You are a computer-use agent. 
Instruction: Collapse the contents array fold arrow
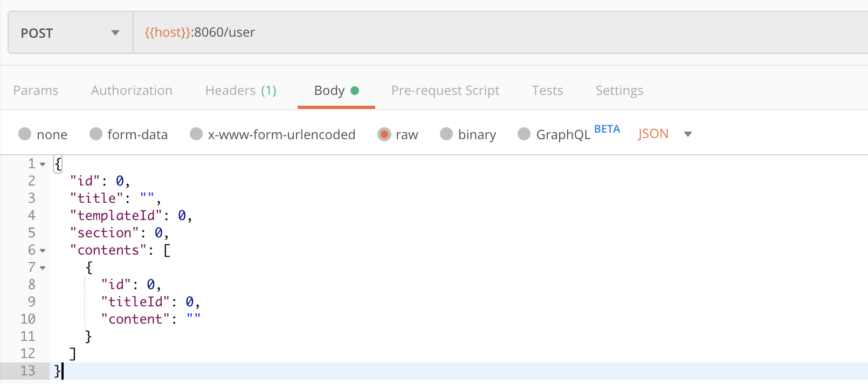tap(43, 250)
